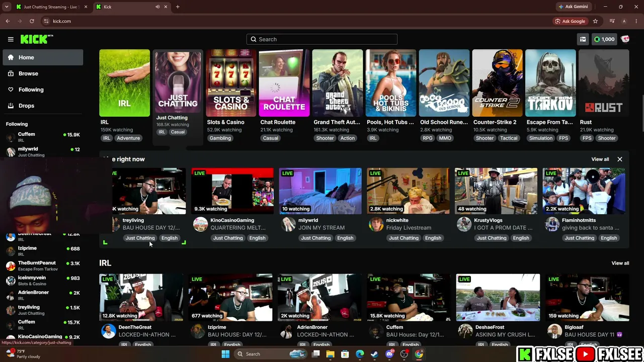Open the 1,000 points balance

point(604,39)
